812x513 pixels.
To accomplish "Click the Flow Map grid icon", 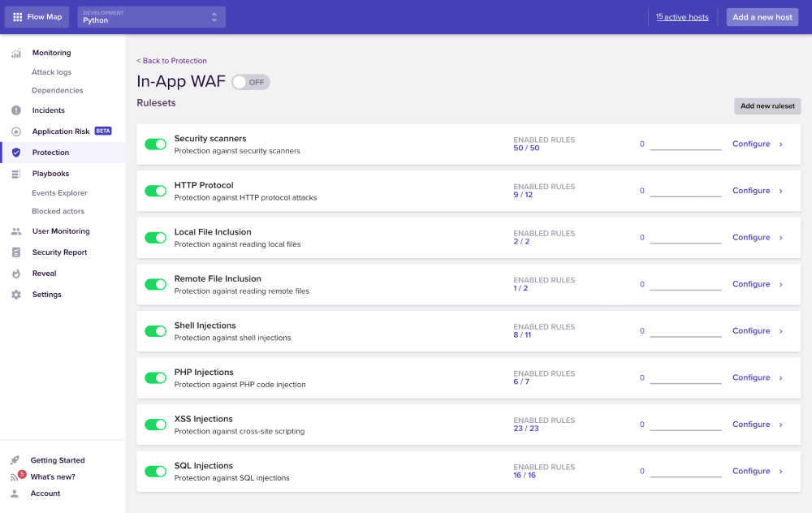I will (x=18, y=17).
